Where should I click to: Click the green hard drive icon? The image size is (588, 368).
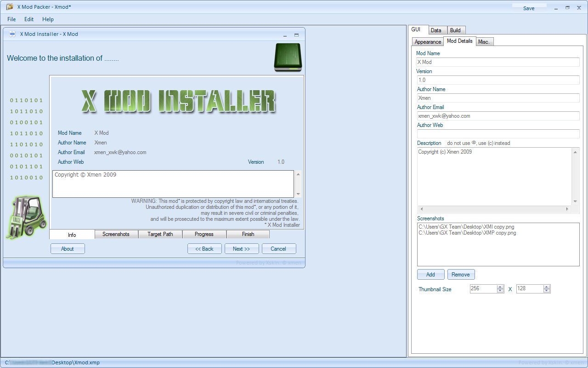pyautogui.click(x=288, y=57)
